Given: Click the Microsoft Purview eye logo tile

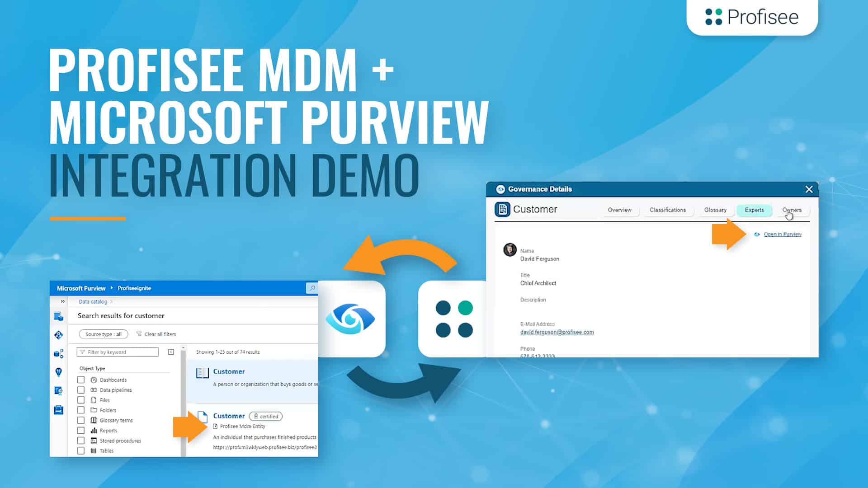Looking at the screenshot, I should click(x=351, y=319).
